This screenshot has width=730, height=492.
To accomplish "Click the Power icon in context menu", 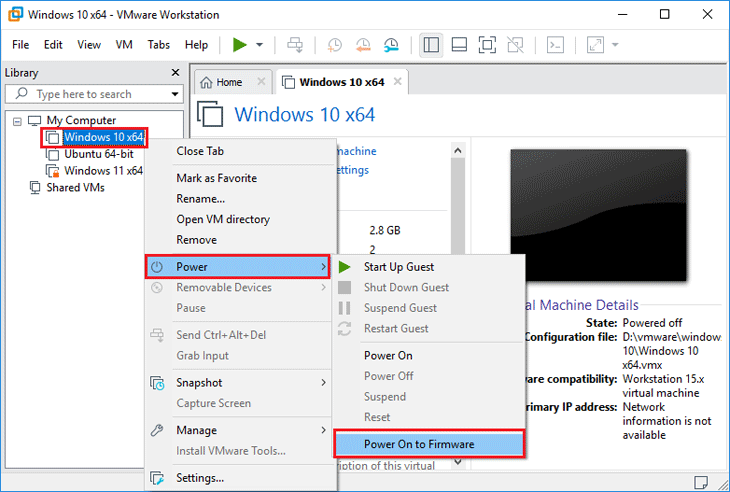I will pyautogui.click(x=157, y=267).
